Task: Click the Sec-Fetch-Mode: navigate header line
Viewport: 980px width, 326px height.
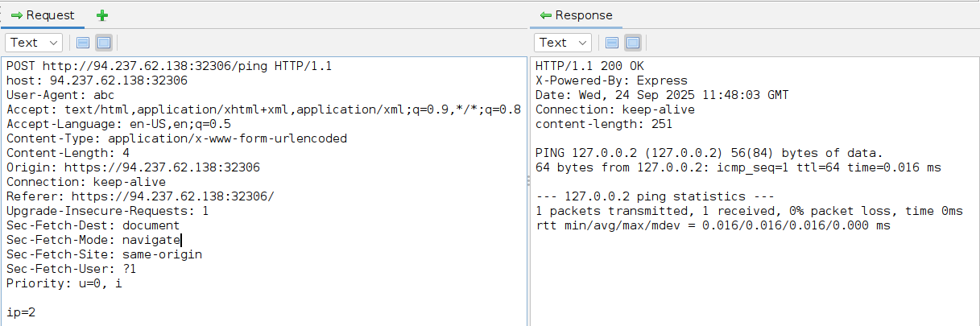Action: coord(93,240)
